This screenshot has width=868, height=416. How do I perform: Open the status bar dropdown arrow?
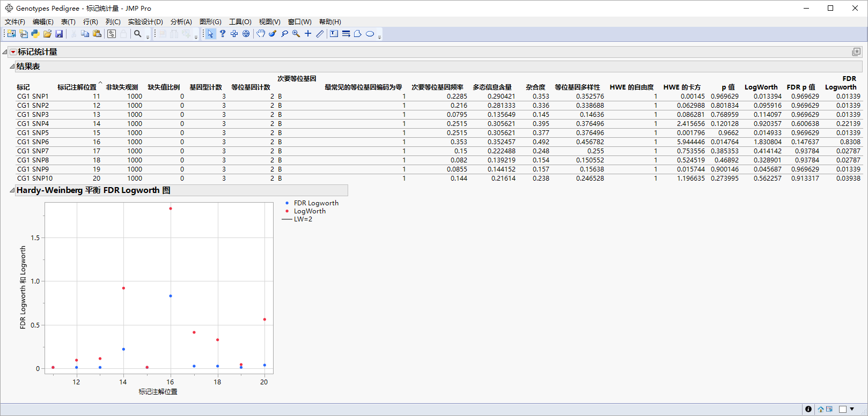coord(852,409)
